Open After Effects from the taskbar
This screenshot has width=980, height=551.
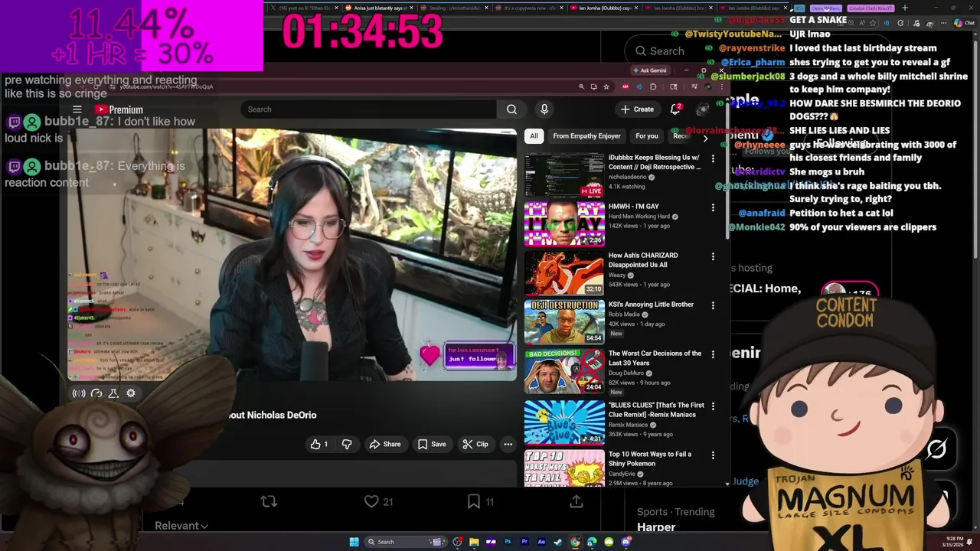541,542
